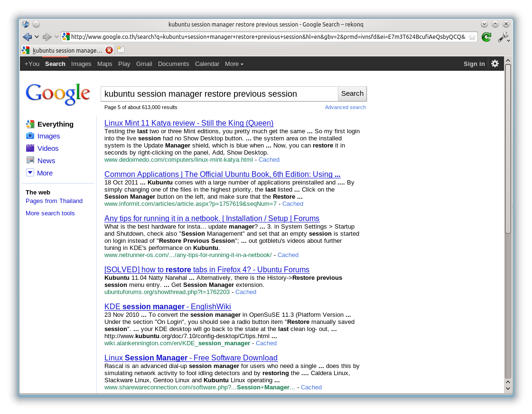The height and width of the screenshot is (414, 532).
Task: Open Linux Mint 11 Katya review result
Action: click(189, 123)
